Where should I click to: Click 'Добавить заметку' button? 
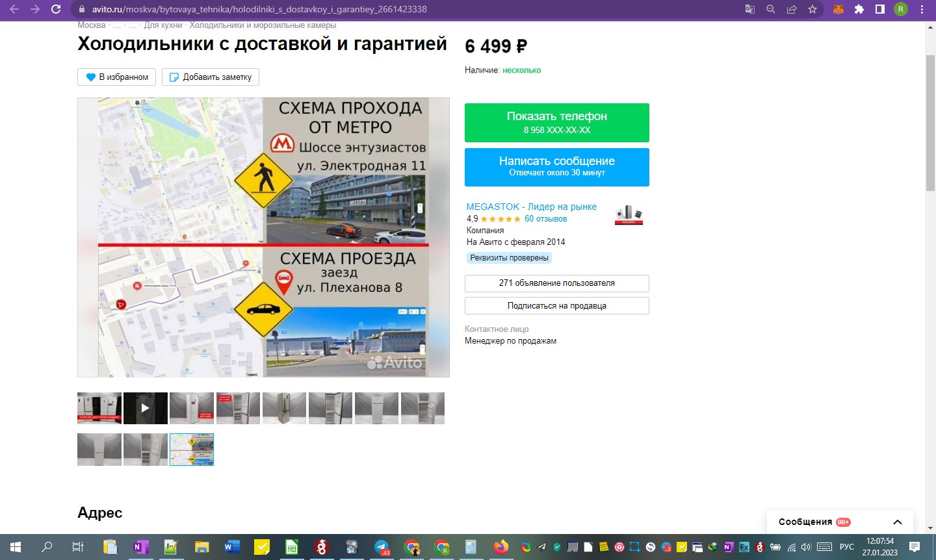click(211, 77)
